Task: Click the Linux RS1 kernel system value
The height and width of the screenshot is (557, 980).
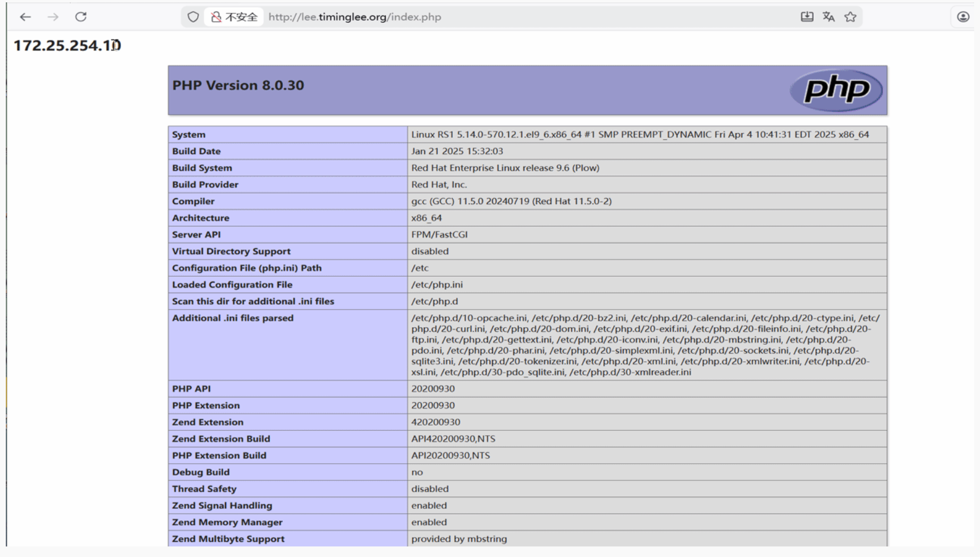Action: (640, 135)
